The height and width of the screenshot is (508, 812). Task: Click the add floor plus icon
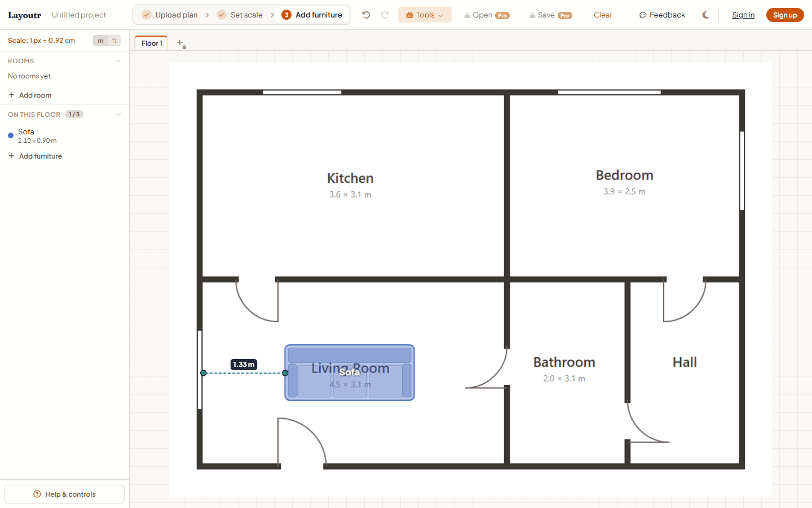pyautogui.click(x=180, y=43)
